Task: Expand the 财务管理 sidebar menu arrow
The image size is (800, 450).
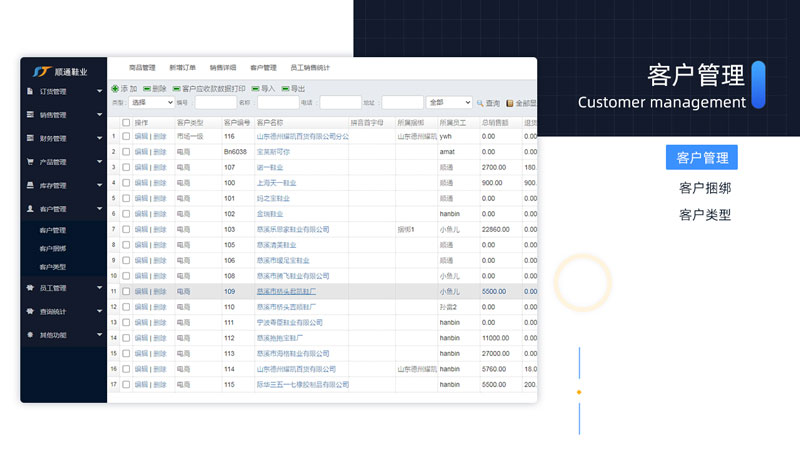Action: pos(100,139)
